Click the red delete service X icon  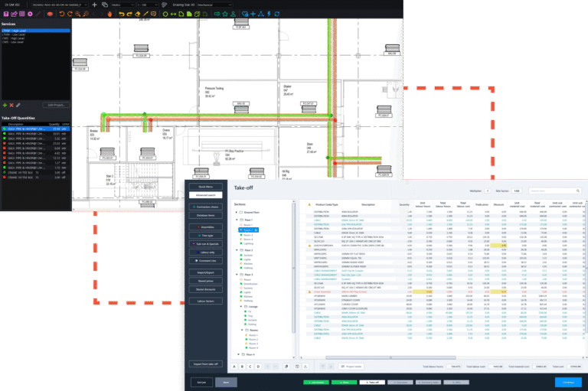point(11,106)
